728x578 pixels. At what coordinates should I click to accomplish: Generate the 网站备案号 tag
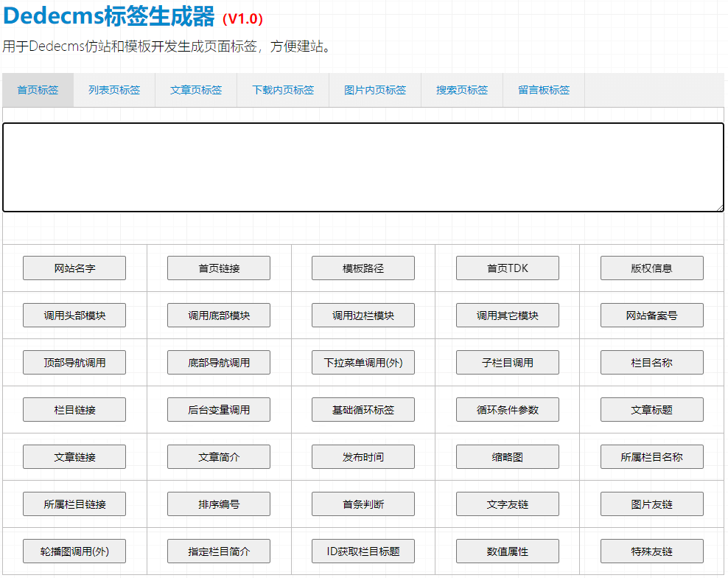pos(652,316)
